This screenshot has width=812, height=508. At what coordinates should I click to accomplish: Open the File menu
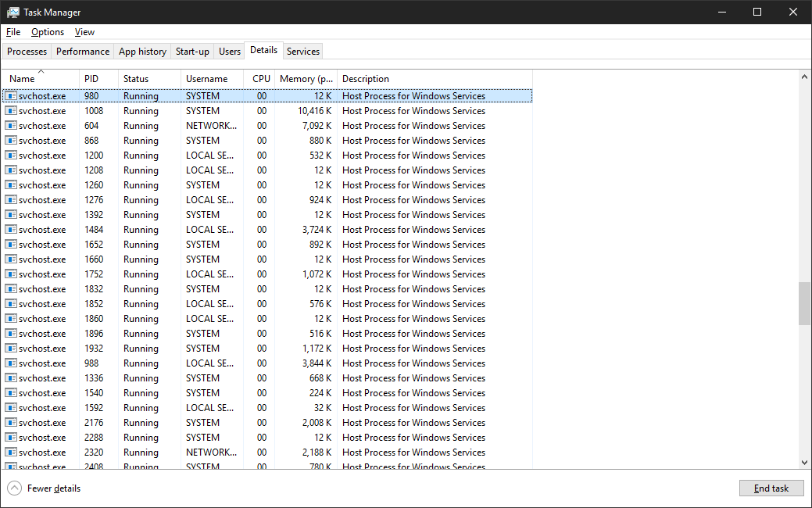click(x=13, y=32)
